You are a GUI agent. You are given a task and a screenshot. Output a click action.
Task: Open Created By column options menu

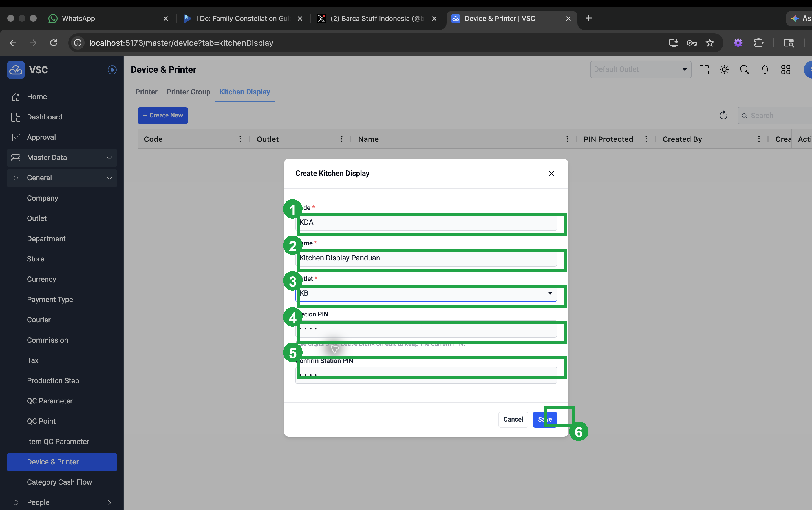tap(759, 139)
